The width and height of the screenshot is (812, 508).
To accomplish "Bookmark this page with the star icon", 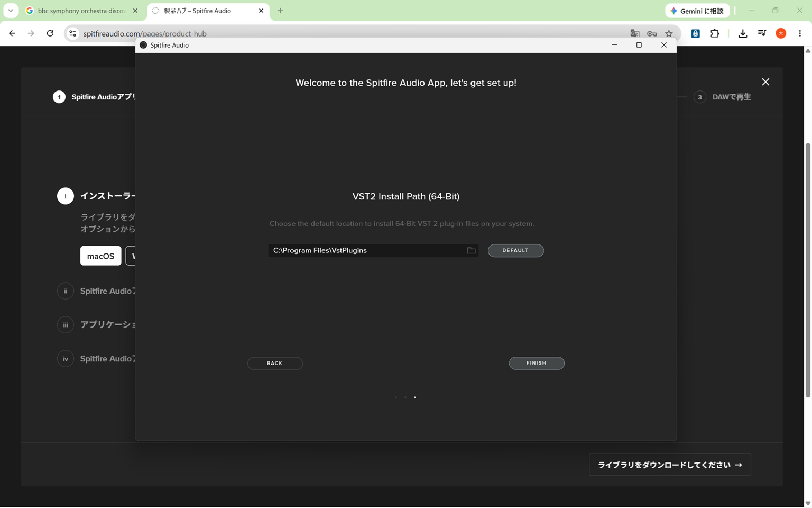I will (x=669, y=33).
